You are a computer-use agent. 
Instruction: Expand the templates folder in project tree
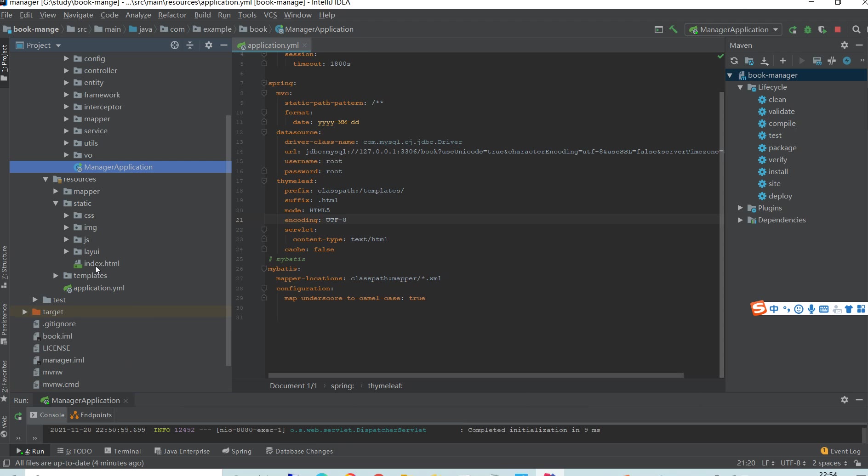56,276
